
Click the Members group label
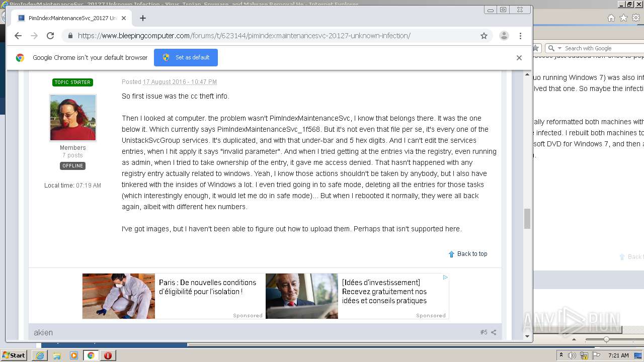click(73, 148)
